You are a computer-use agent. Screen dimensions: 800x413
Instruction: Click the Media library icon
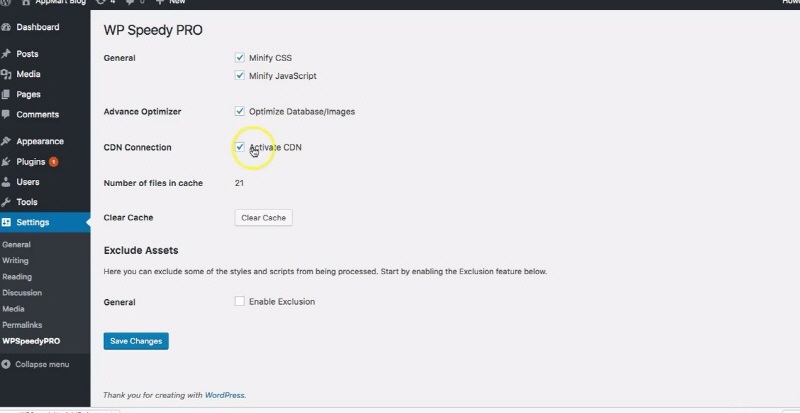(6, 74)
